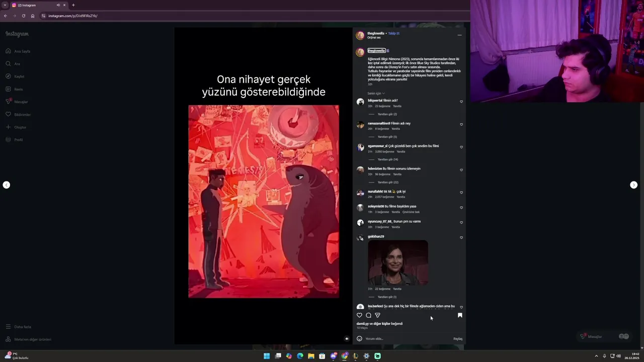The height and width of the screenshot is (362, 644).
Task: Select the (2) Instagram tab
Action: coord(38,5)
